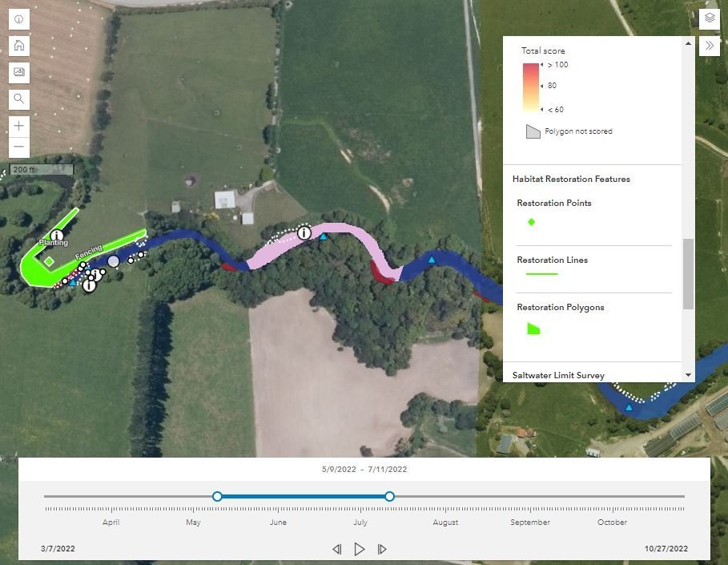Collapse the legend panel with double chevron
728x565 pixels.
point(710,46)
